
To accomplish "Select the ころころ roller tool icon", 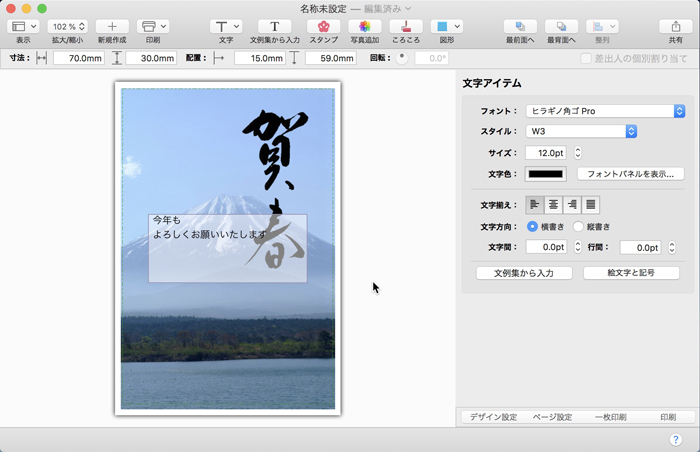I will tap(406, 26).
